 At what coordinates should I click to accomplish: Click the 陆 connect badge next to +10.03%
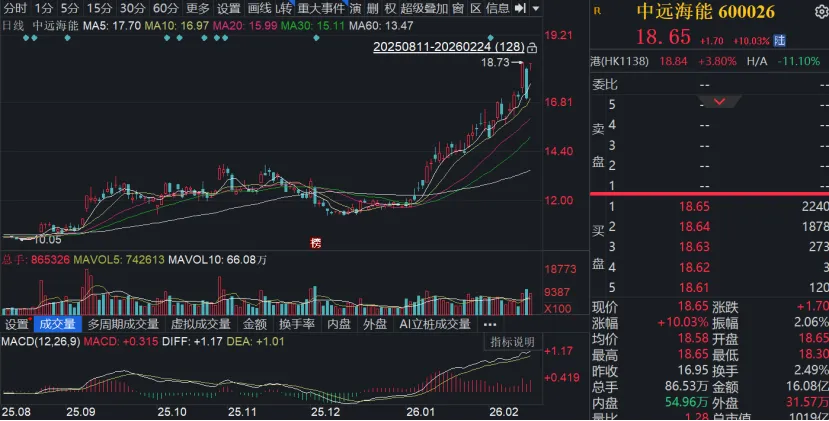coord(779,40)
